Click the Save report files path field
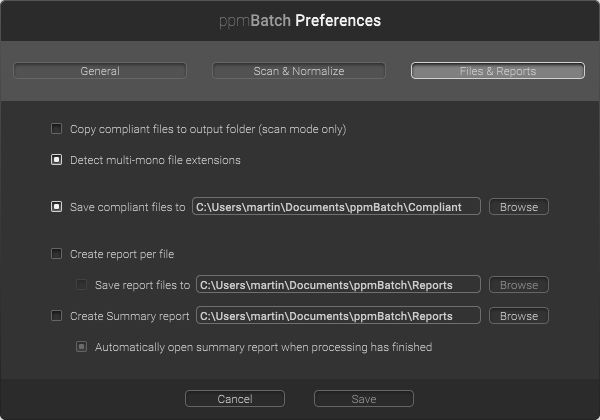Viewport: 600px width, 420px height. 338,285
